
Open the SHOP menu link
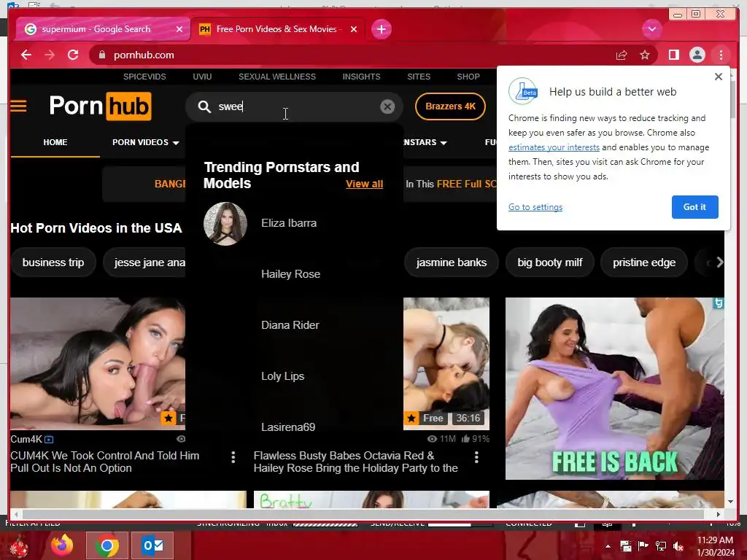pos(468,77)
